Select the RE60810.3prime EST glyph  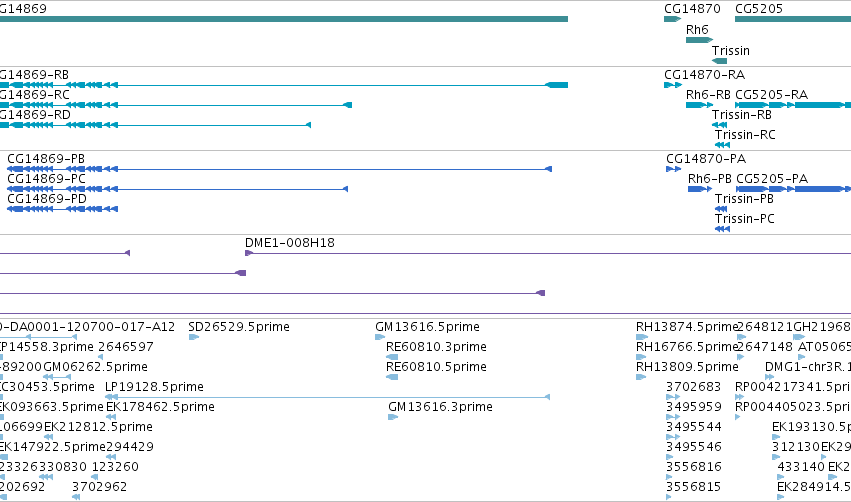click(392, 357)
